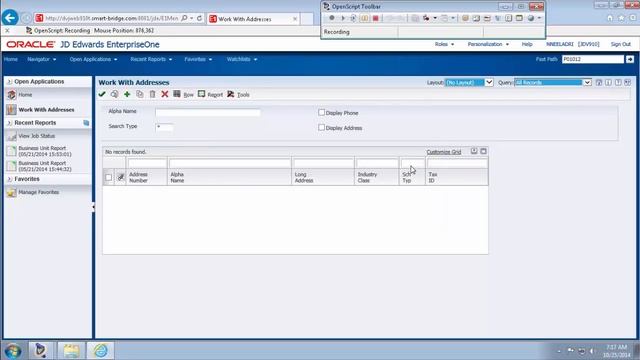The width and height of the screenshot is (640, 360).
Task: Open Business Unit Report from 15:53:01
Action: click(45, 151)
